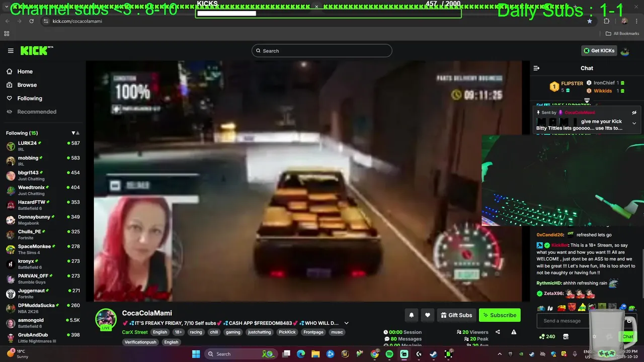Open the user avatar menu

[625, 51]
